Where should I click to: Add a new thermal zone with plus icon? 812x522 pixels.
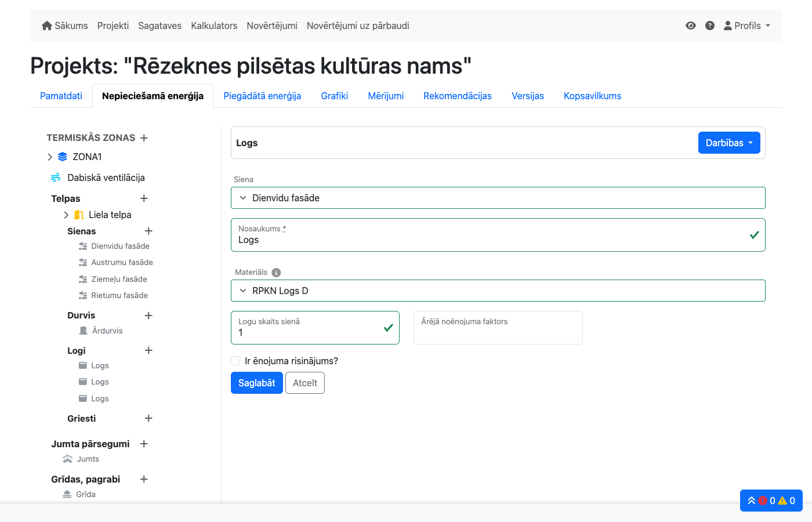[x=144, y=137]
